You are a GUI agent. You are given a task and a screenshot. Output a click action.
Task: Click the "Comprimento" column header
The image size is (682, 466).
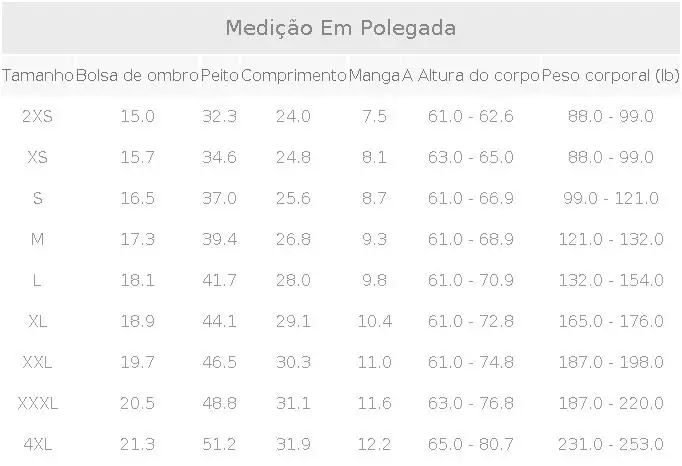(293, 75)
